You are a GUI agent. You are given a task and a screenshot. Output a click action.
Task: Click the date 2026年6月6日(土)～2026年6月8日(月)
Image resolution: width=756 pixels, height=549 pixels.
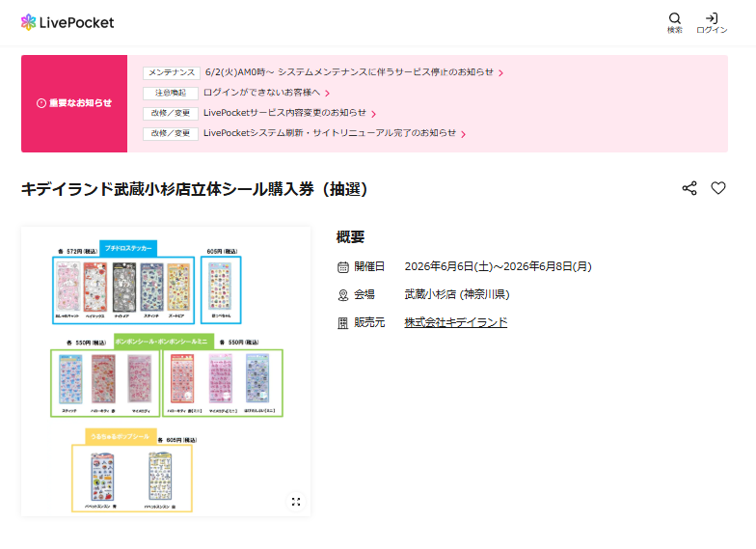tap(498, 266)
